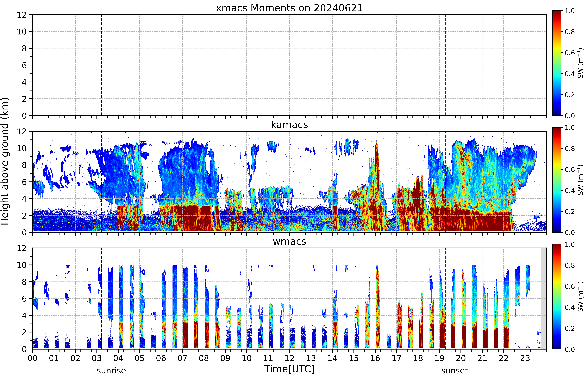Screen dimensions: 588x379
Task: Click the 'Height above ground (km)' axis label
Action: (x=5, y=161)
